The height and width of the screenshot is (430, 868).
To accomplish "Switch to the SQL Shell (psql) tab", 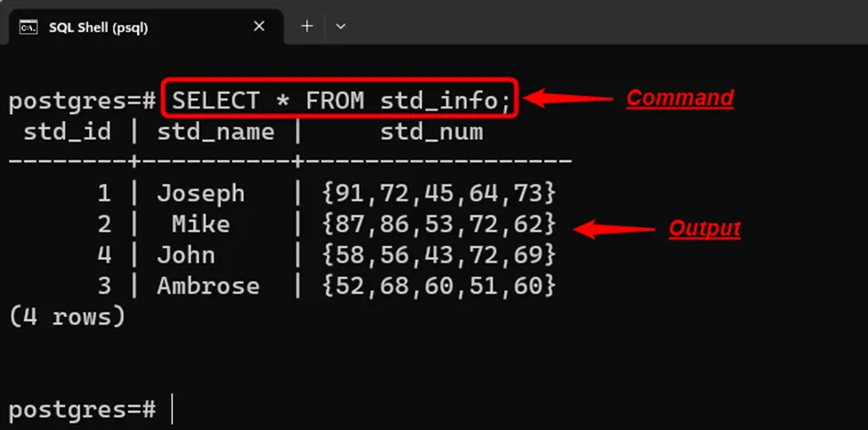I will click(x=98, y=27).
